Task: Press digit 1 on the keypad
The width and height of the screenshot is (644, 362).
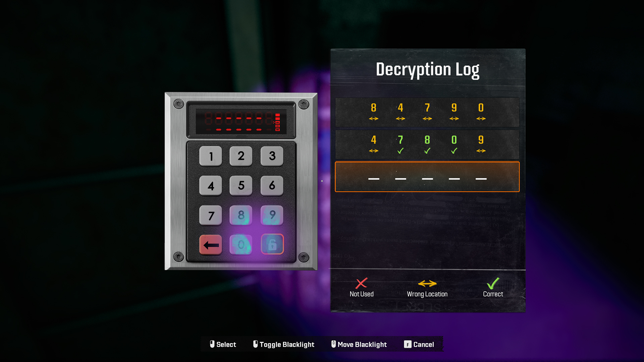Action: tap(211, 156)
